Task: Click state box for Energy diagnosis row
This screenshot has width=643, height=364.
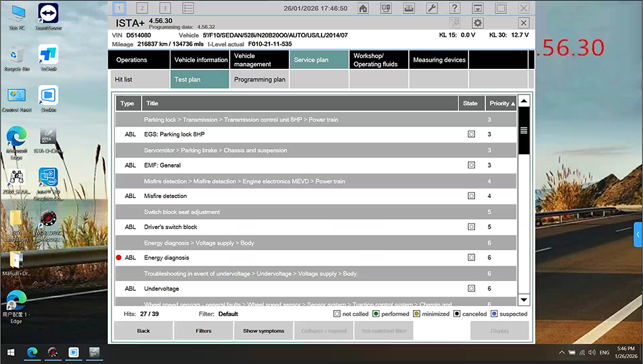Action: (x=471, y=258)
